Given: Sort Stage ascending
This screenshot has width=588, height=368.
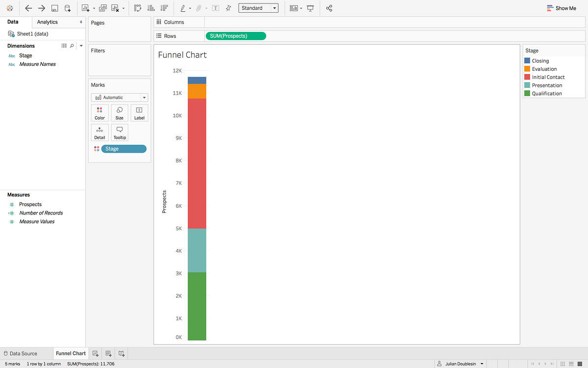Looking at the screenshot, I should click(151, 8).
